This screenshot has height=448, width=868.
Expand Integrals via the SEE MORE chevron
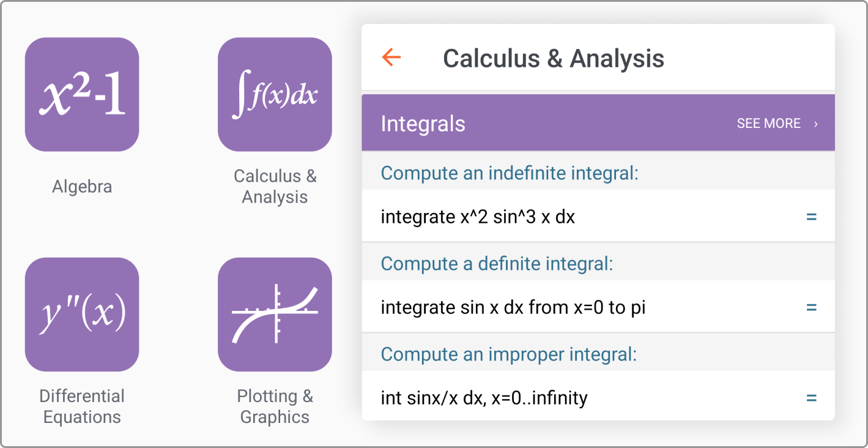(x=815, y=124)
